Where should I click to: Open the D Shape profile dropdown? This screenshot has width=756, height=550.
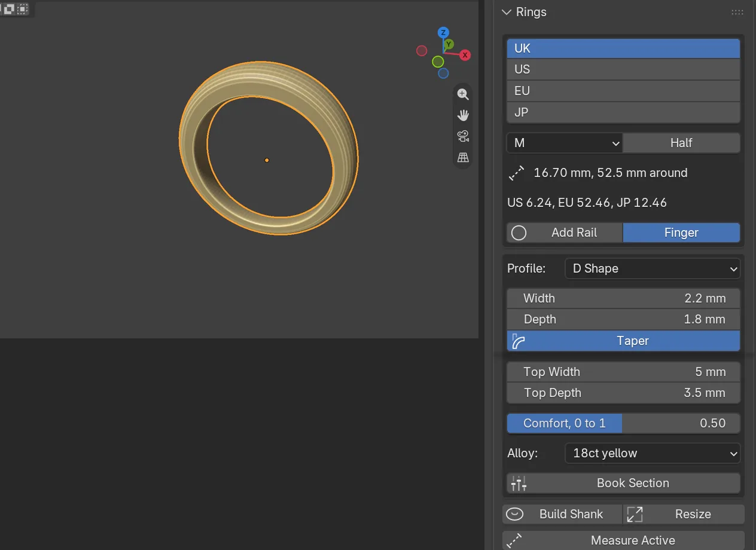tap(653, 268)
